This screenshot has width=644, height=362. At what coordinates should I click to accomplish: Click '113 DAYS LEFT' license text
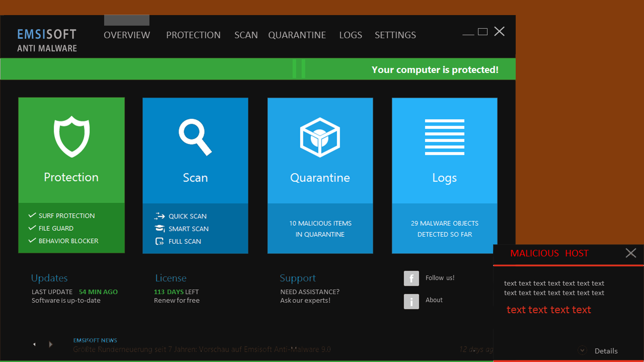[176, 292]
